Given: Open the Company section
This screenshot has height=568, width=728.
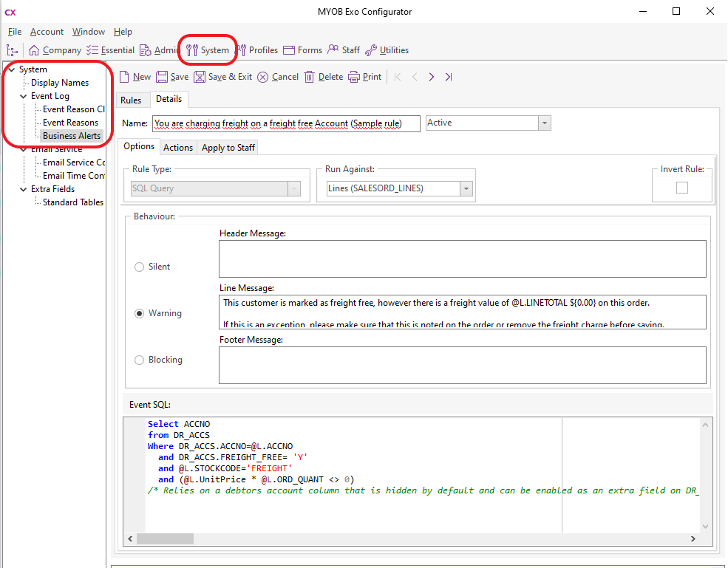Looking at the screenshot, I should (x=55, y=50).
